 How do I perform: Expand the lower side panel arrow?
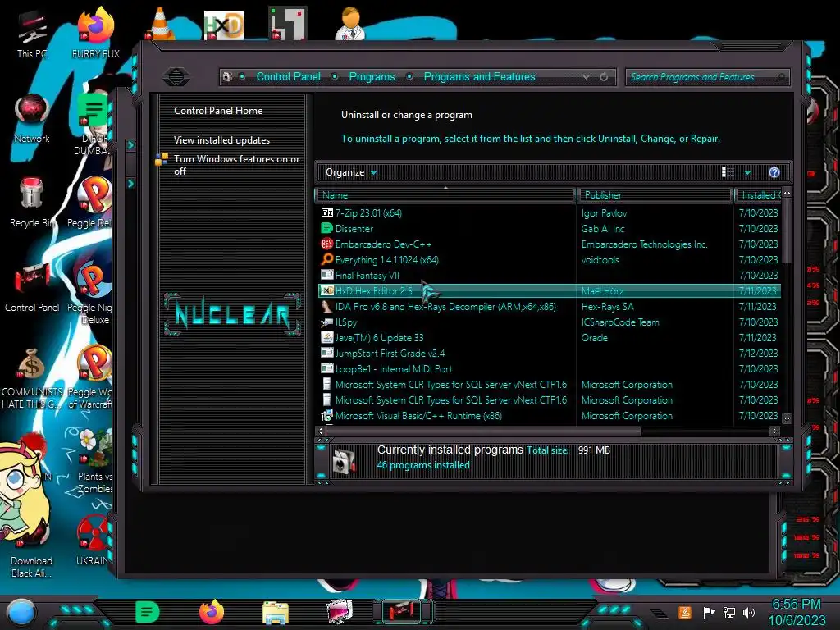[130, 184]
